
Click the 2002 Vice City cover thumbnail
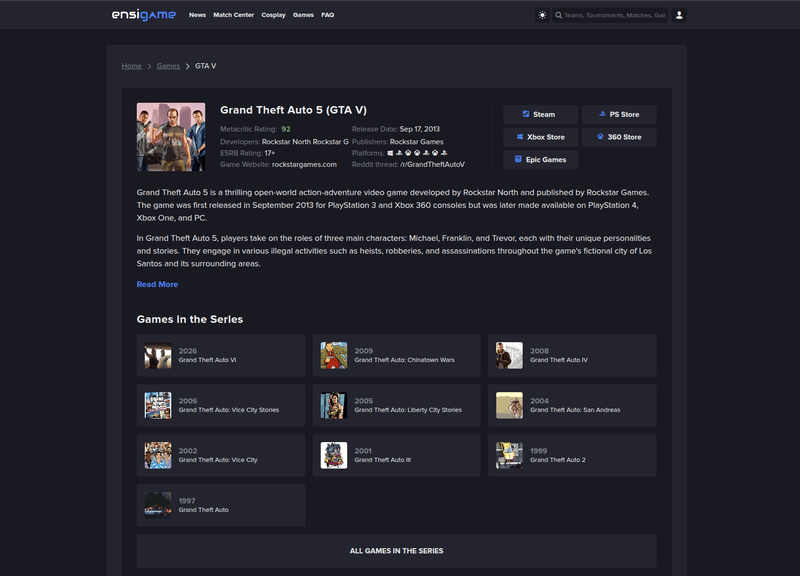(x=158, y=455)
